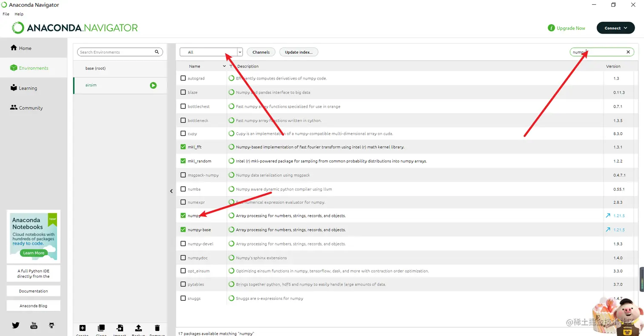The image size is (644, 336).
Task: Click the Remove environment trash icon
Action: click(x=157, y=328)
